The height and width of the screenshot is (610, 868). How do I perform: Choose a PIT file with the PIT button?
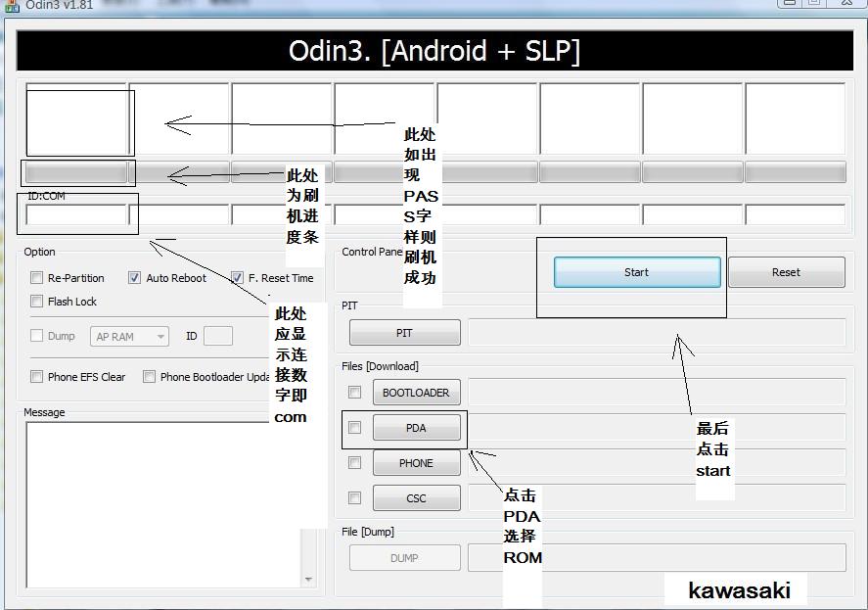(405, 333)
